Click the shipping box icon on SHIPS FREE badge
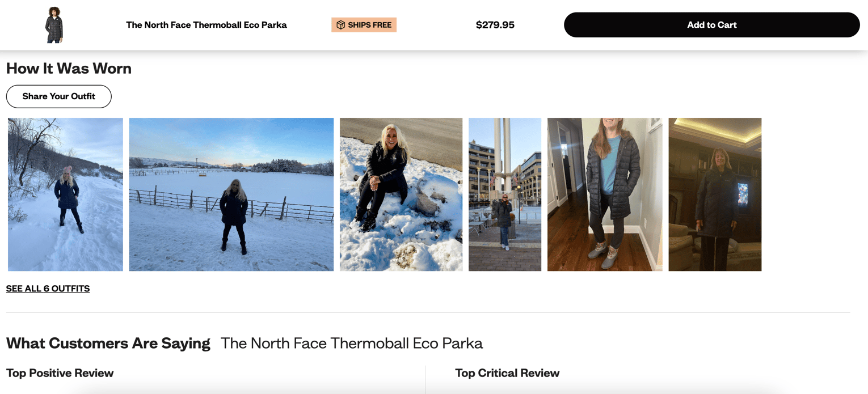Viewport: 868px width, 394px height. [341, 24]
